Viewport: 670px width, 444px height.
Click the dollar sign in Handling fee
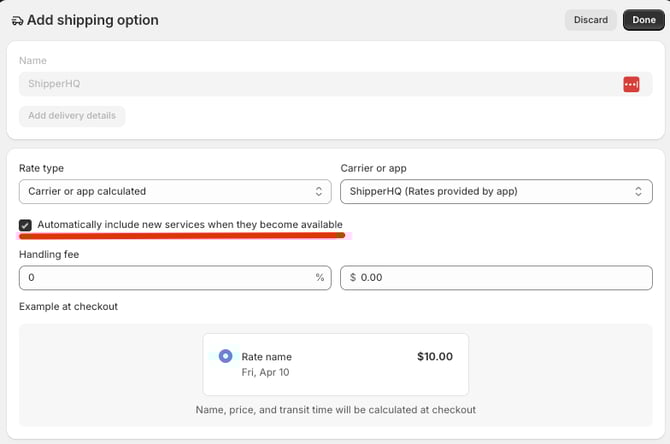pyautogui.click(x=352, y=277)
